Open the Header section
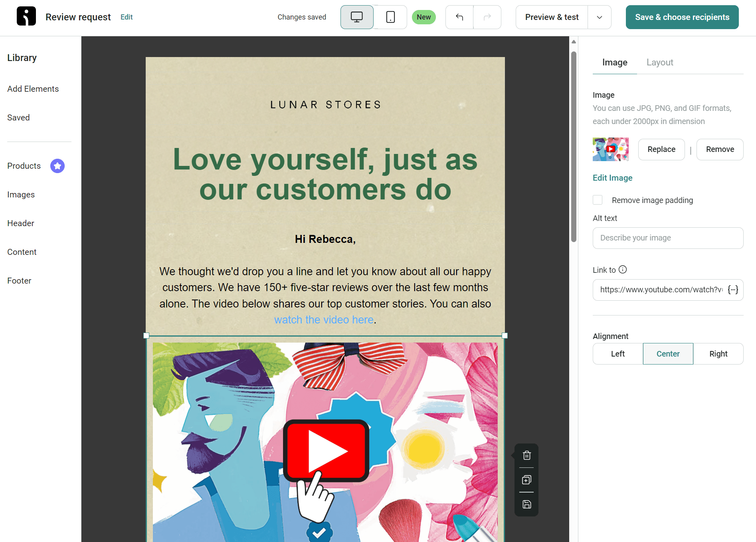The height and width of the screenshot is (542, 756). tap(21, 223)
